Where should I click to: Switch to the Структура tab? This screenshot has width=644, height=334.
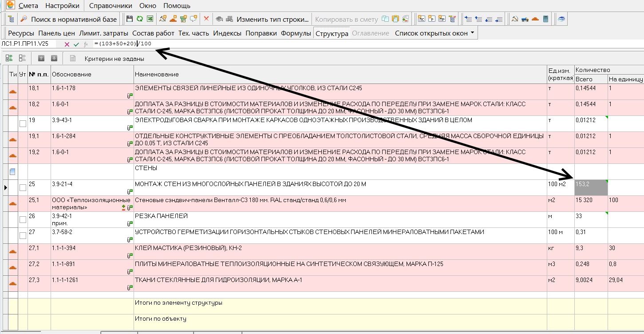tap(332, 33)
